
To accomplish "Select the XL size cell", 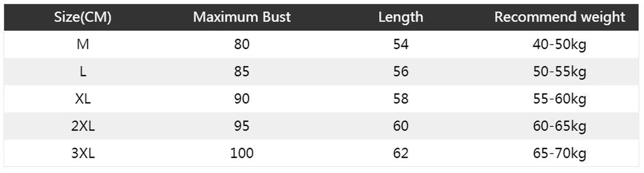I will (83, 99).
